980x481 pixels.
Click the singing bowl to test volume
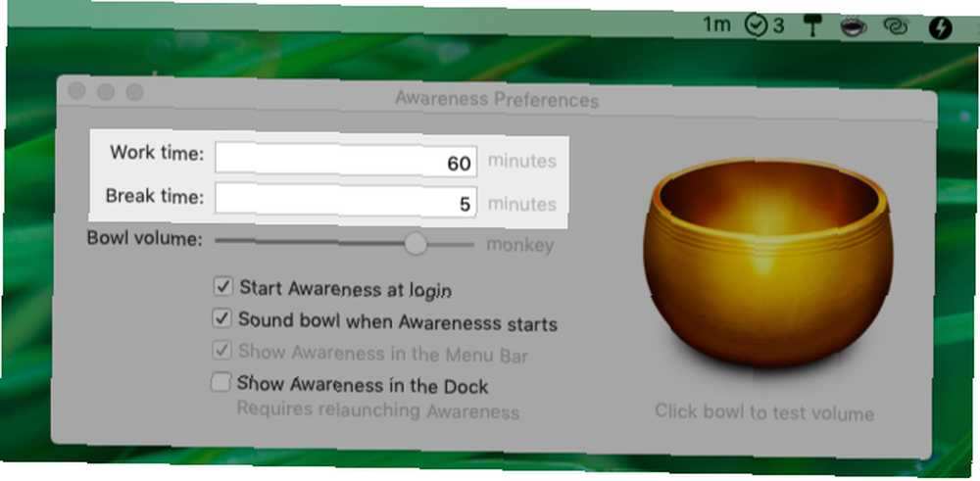[768, 265]
